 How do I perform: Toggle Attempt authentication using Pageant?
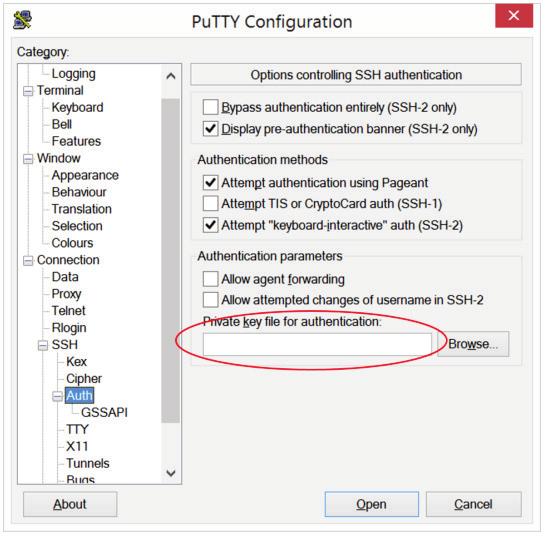[x=211, y=182]
